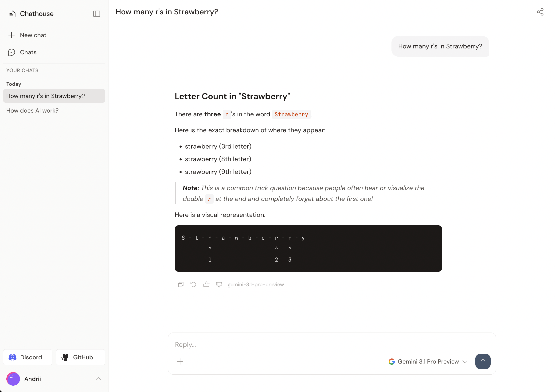The image size is (555, 392).
Task: Give the response a thumbs up
Action: click(x=206, y=284)
